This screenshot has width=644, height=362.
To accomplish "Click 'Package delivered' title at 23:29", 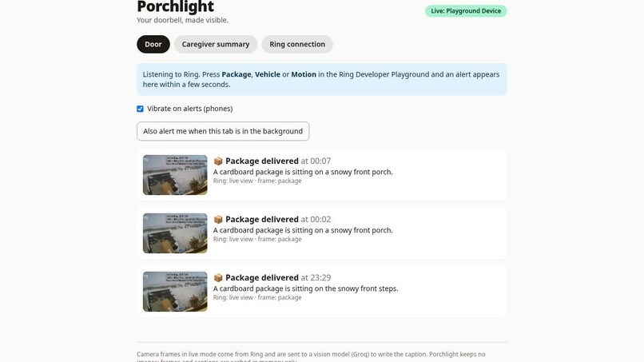I will click(x=262, y=278).
